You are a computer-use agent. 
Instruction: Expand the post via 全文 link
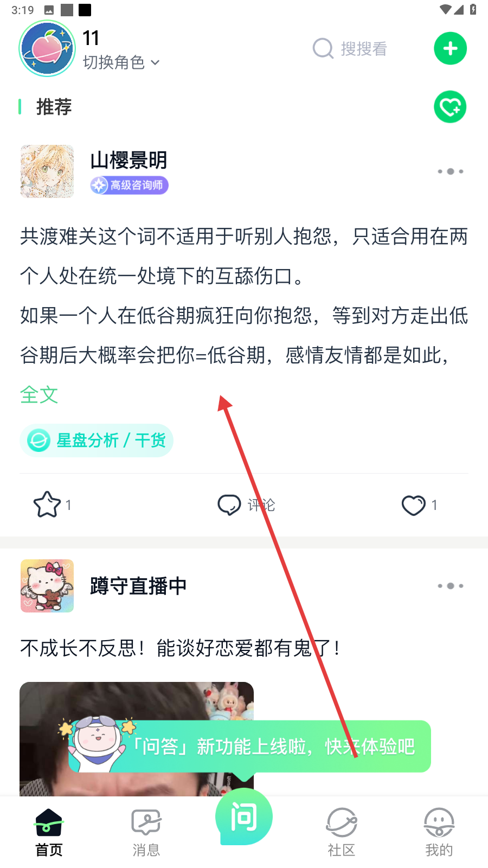39,394
